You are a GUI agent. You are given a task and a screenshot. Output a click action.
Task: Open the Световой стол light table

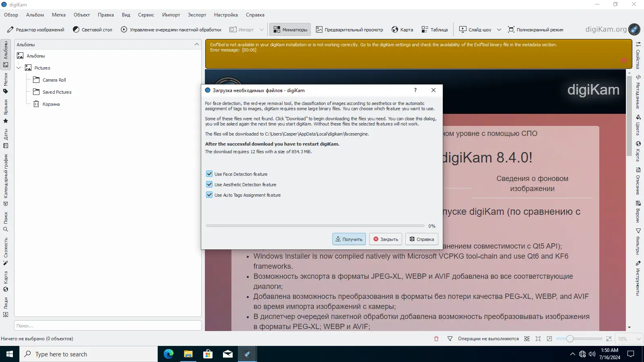(x=93, y=30)
